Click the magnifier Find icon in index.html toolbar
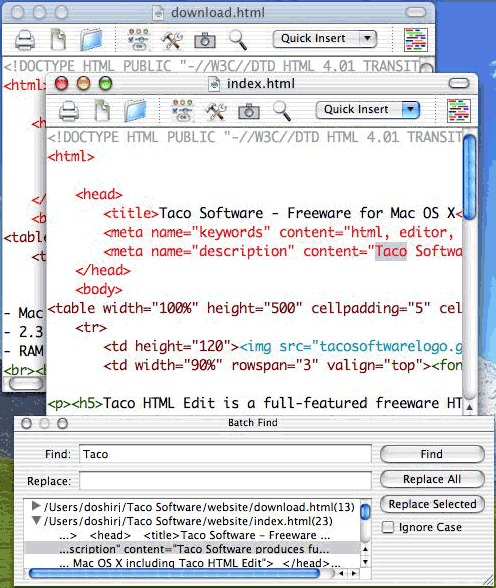 click(282, 111)
